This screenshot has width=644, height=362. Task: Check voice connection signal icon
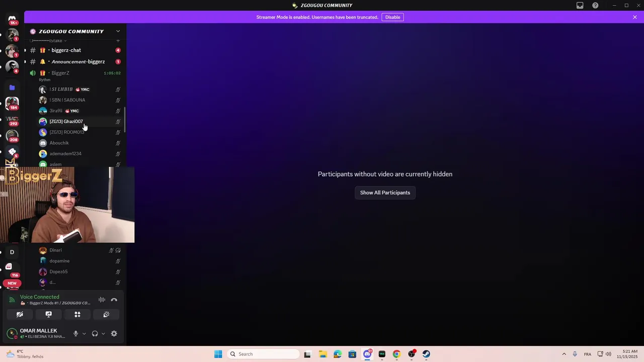click(x=12, y=300)
